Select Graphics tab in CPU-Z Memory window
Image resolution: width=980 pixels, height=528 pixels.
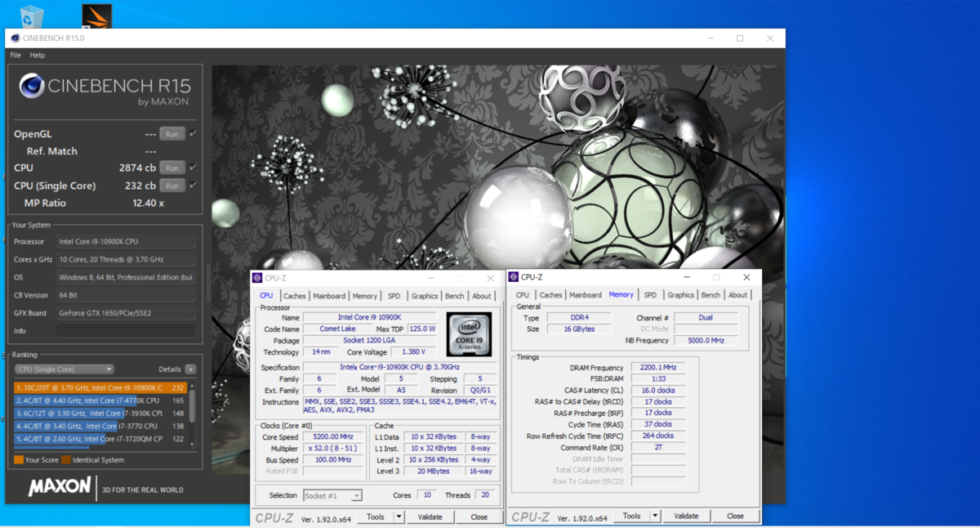point(680,295)
